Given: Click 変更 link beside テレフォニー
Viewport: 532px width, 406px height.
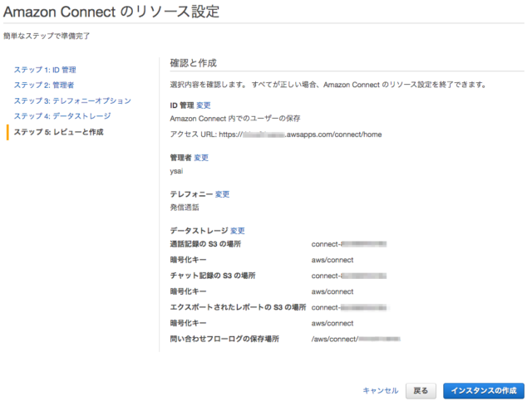Looking at the screenshot, I should 222,194.
